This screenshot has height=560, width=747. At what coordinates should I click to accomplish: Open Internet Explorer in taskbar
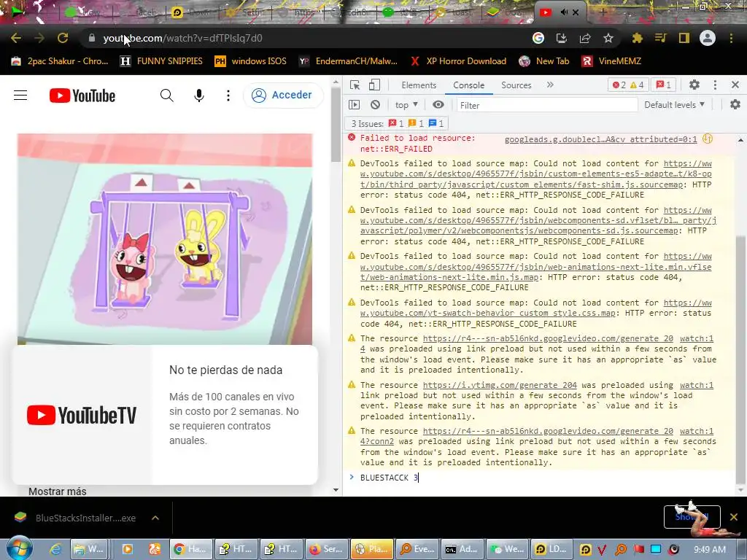coord(55,549)
